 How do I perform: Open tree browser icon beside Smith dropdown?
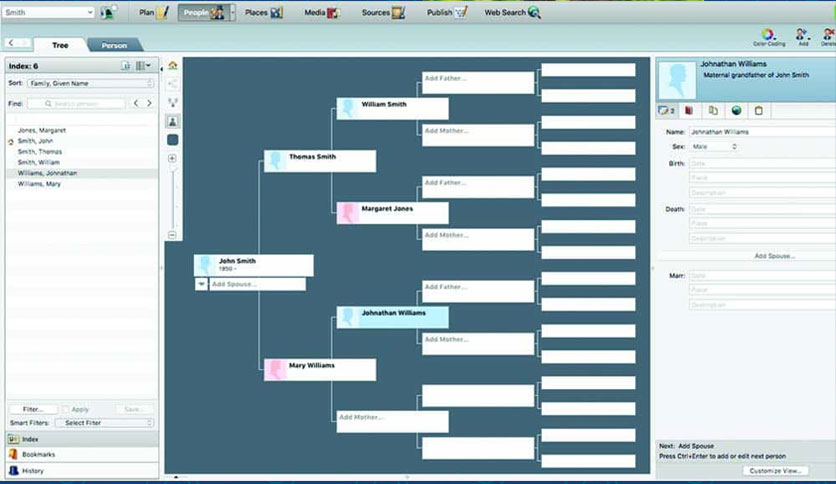(109, 12)
